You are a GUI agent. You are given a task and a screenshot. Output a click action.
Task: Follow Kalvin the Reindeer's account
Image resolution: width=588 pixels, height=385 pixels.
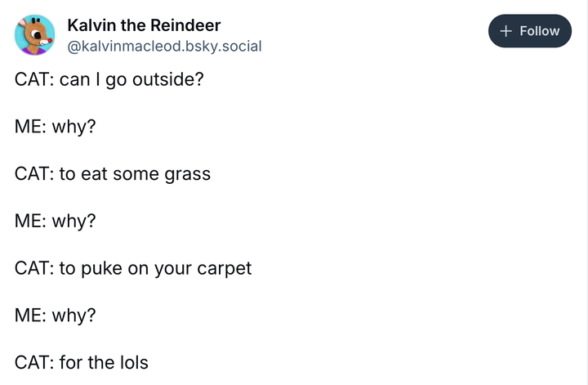[x=530, y=31]
